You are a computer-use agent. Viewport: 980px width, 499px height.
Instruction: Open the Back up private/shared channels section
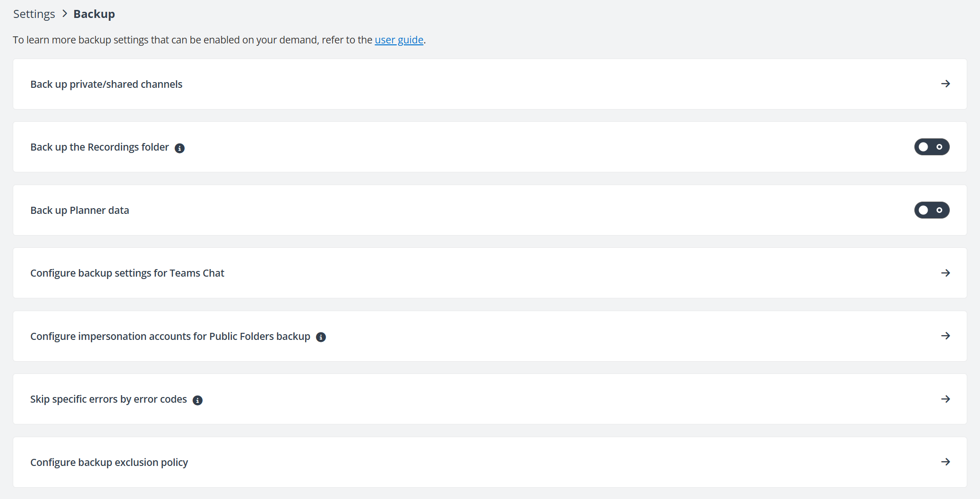click(106, 84)
